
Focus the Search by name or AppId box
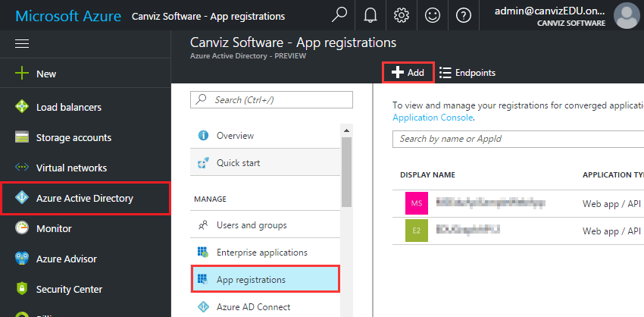(518, 139)
